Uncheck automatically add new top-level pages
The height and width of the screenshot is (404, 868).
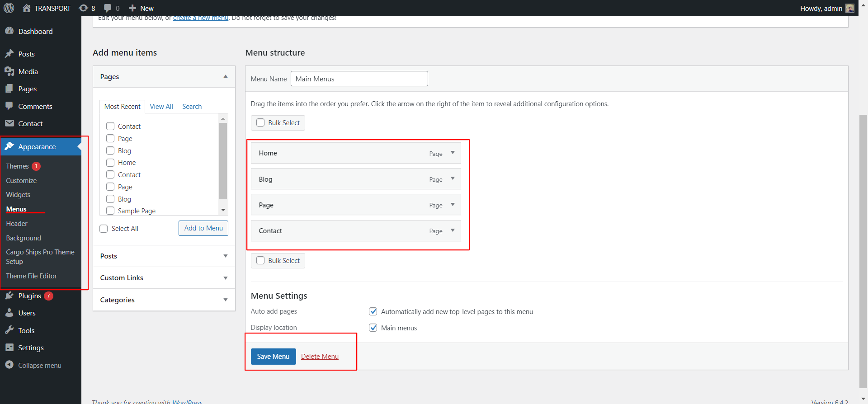click(373, 311)
